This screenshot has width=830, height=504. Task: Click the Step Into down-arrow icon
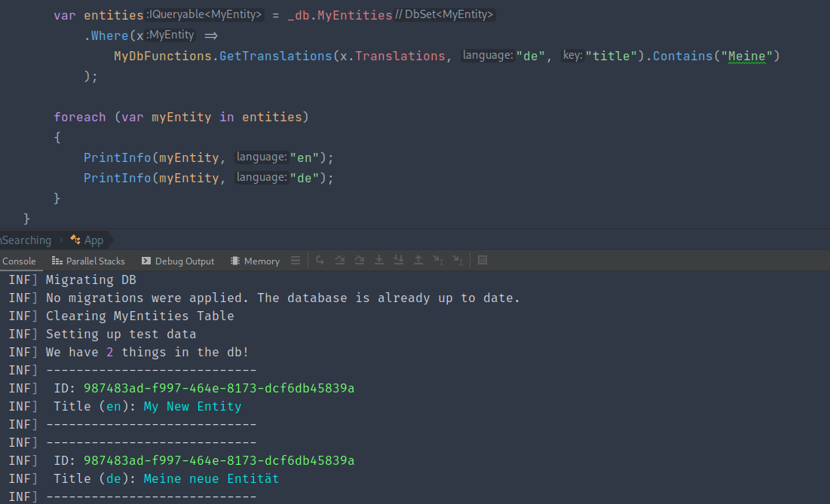379,261
